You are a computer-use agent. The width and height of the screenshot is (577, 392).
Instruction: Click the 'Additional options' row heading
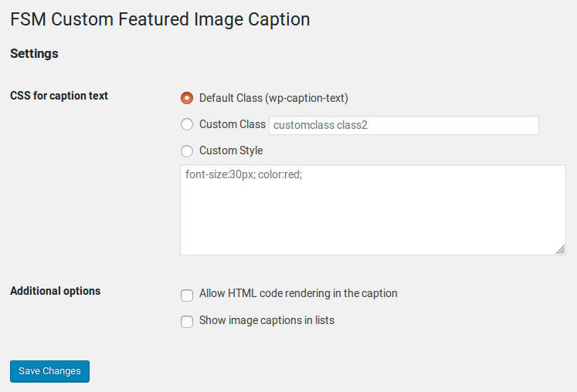click(x=55, y=291)
